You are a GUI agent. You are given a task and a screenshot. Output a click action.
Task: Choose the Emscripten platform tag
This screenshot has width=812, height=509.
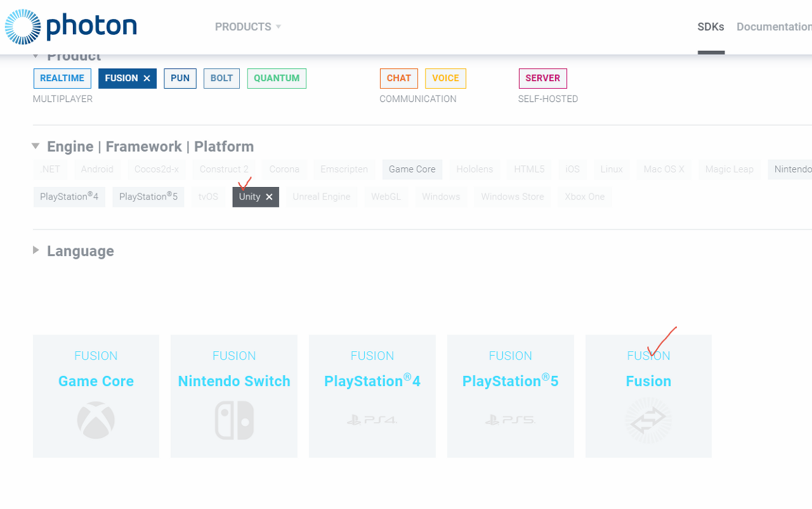[344, 169]
